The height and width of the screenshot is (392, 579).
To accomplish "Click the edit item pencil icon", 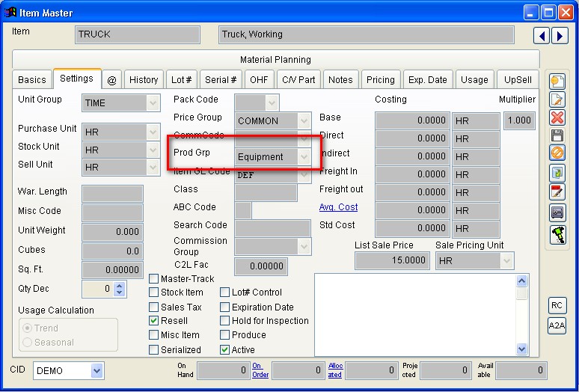I will click(x=557, y=99).
